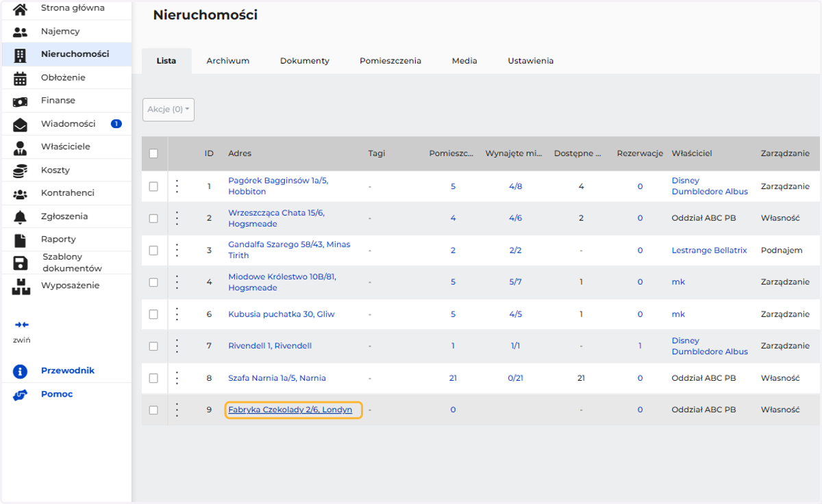Check the box for Gandalfa Szarego row
This screenshot has height=504, width=822.
pyautogui.click(x=153, y=250)
